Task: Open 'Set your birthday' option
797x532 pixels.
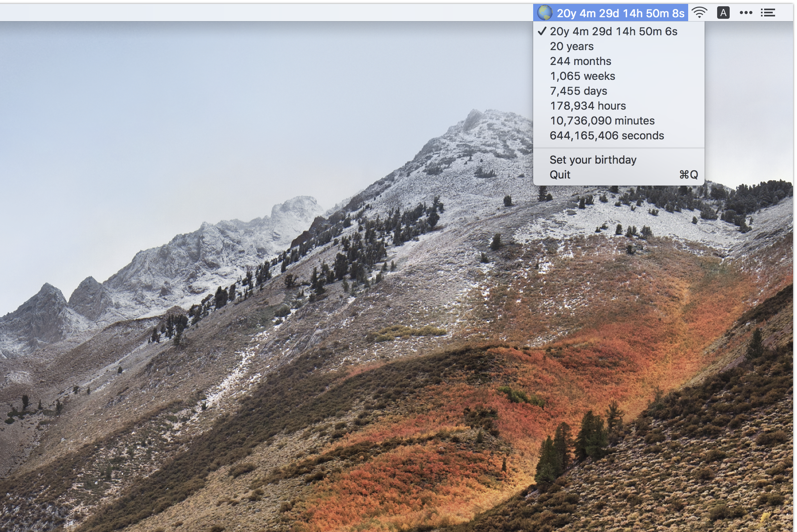Action: (x=593, y=160)
